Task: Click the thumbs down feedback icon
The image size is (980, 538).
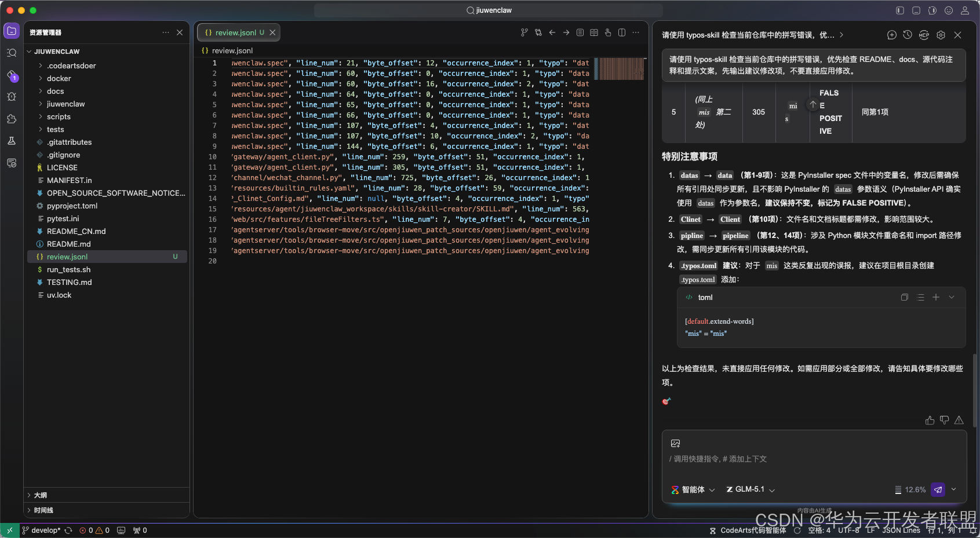Action: coord(945,420)
